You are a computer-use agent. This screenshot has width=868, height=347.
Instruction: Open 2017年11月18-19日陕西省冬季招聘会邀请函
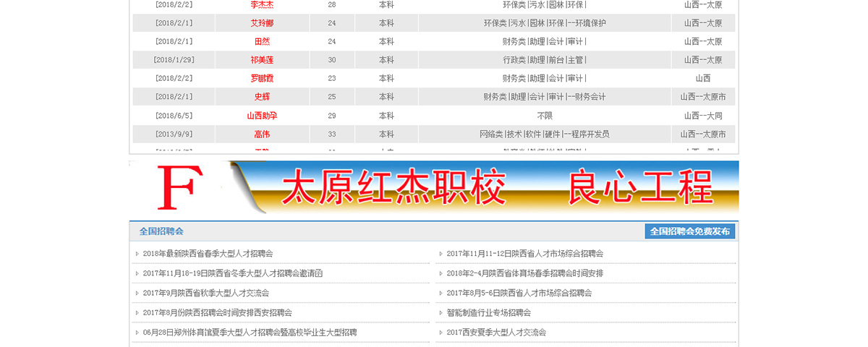[x=232, y=273]
